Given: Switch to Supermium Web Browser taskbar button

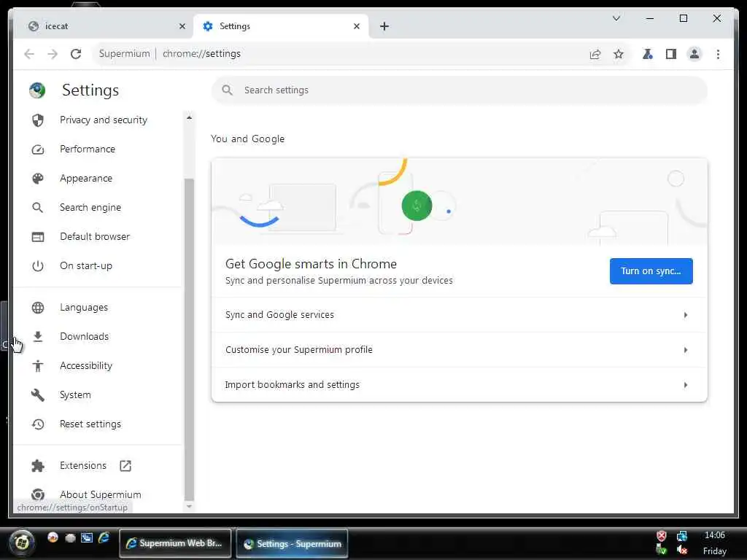Looking at the screenshot, I should [175, 543].
